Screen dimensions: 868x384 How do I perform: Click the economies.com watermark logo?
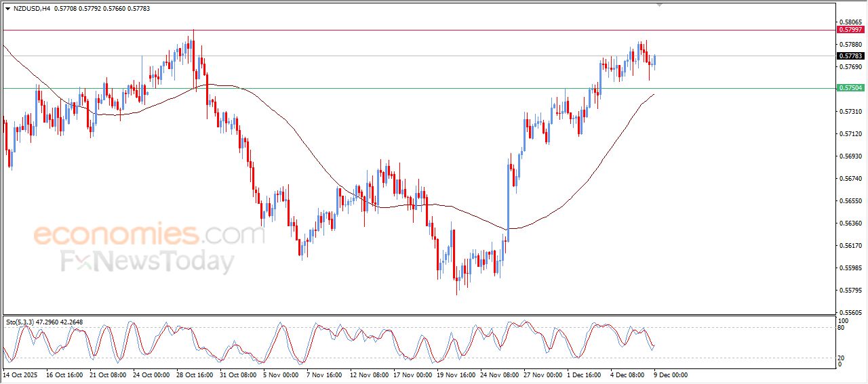[x=149, y=234]
